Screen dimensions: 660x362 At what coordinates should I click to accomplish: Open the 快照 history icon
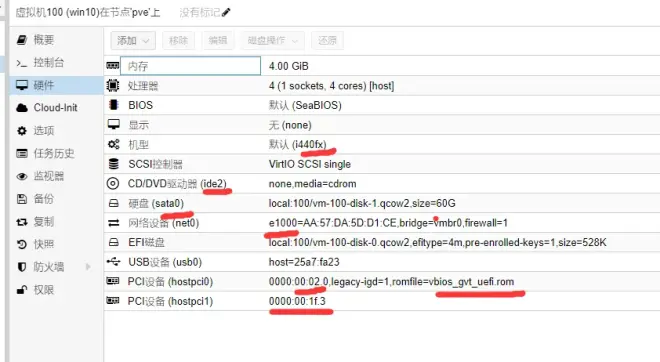coord(22,244)
